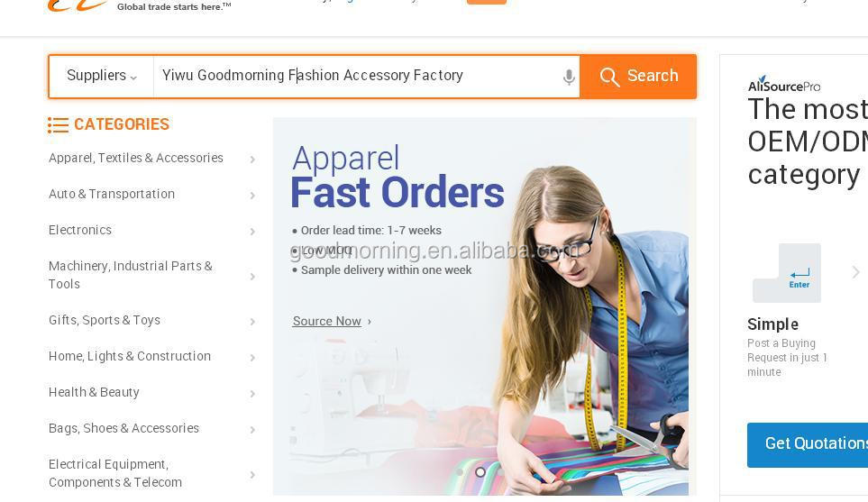Expand Bags, Shoes & Accessories chevron
This screenshot has width=868, height=502.
pyautogui.click(x=252, y=430)
